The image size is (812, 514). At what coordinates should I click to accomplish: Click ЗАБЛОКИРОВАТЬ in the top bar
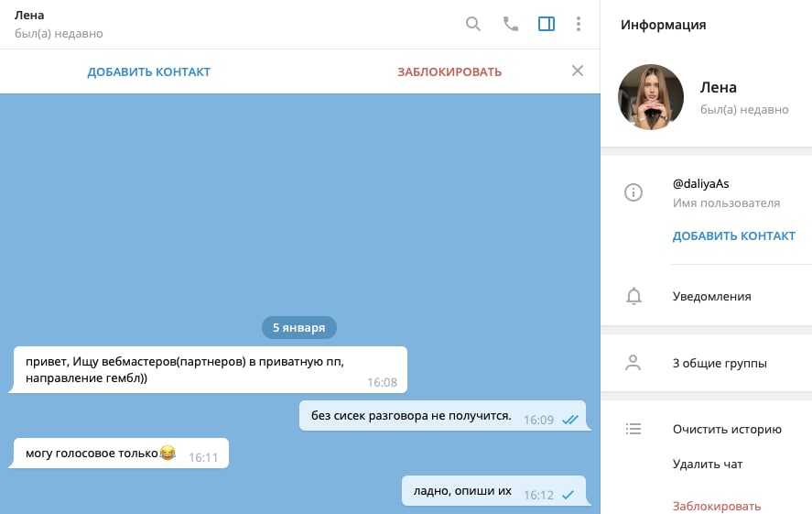click(x=449, y=72)
